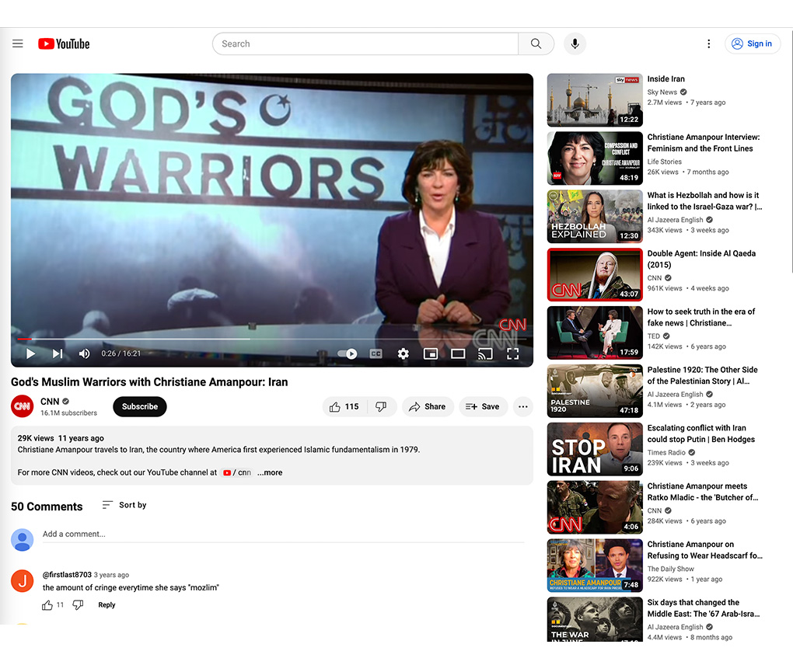Open the CNN channel avatar
The image size is (793, 672).
[23, 406]
